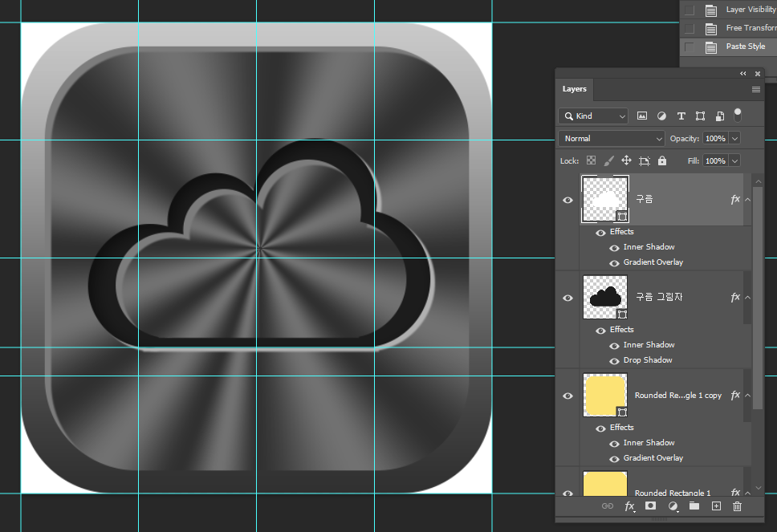This screenshot has width=777, height=532.
Task: Filter layers by pixel image icon
Action: [641, 116]
